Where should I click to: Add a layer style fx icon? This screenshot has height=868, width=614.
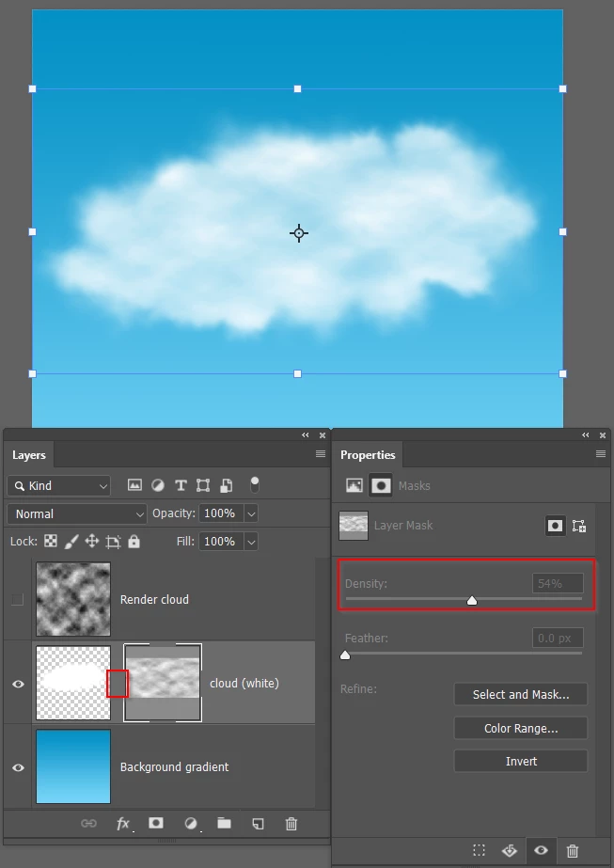coord(123,824)
